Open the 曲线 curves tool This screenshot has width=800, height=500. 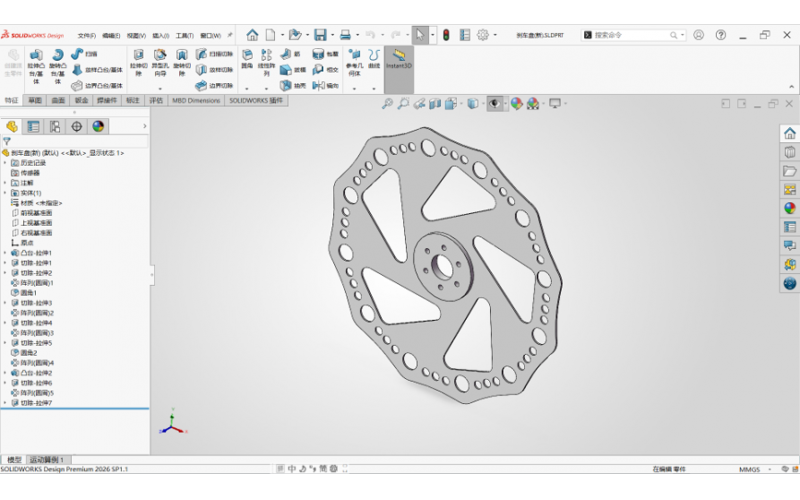click(374, 59)
